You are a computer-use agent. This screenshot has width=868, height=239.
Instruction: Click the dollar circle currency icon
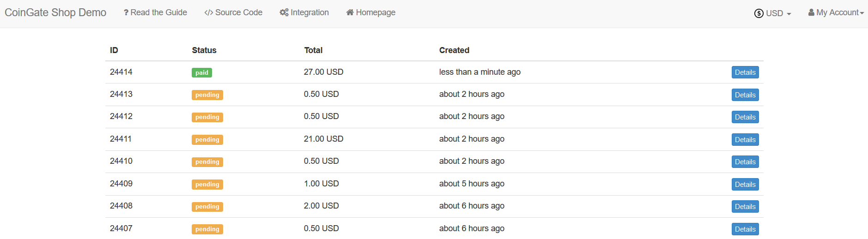click(x=759, y=13)
